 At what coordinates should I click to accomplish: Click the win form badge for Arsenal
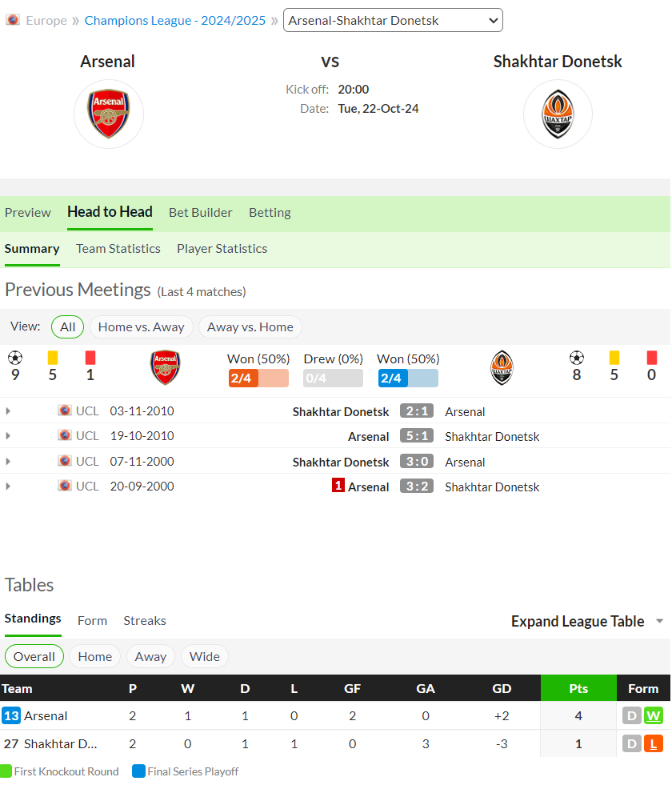click(x=653, y=716)
